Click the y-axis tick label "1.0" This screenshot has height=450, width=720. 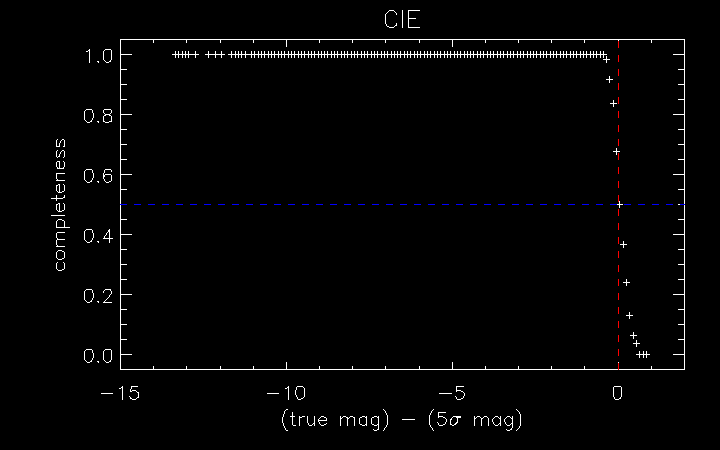pos(98,56)
